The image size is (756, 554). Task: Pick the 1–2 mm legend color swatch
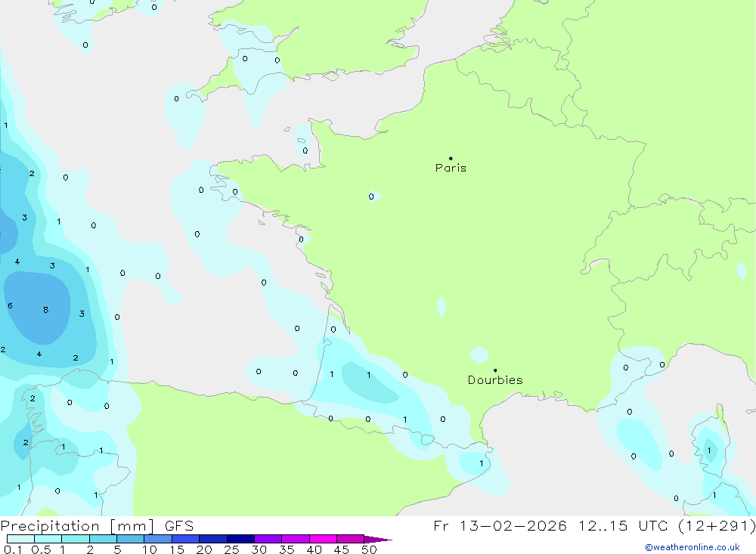point(76,539)
